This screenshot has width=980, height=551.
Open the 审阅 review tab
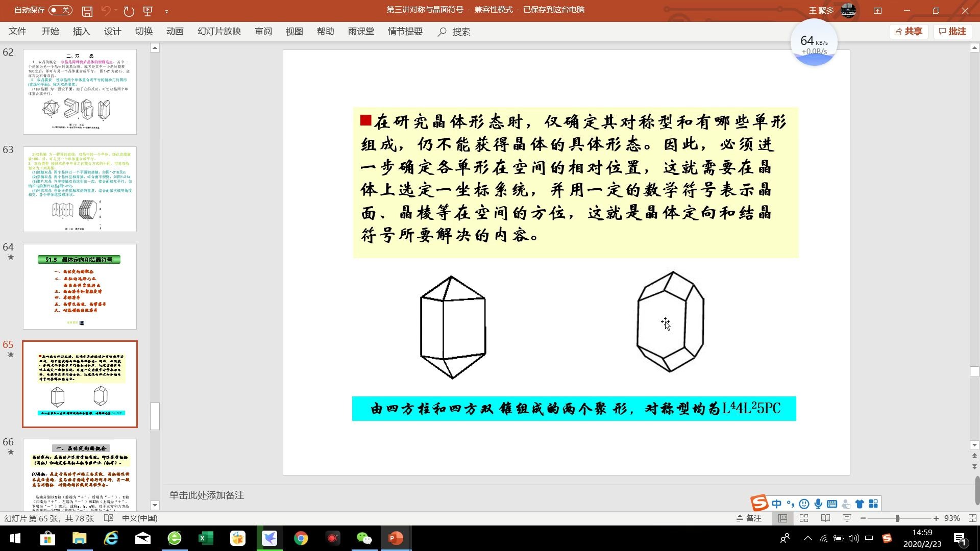coord(263,32)
